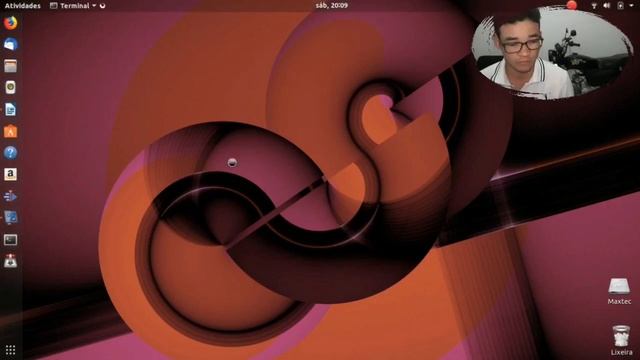Open Atividades overview
Viewport: 640px width, 360px height.
(x=22, y=6)
